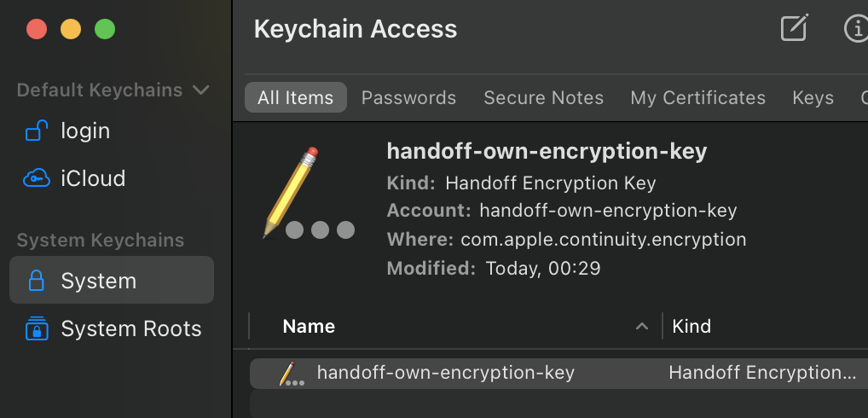Click the green full screen window button

(x=105, y=29)
